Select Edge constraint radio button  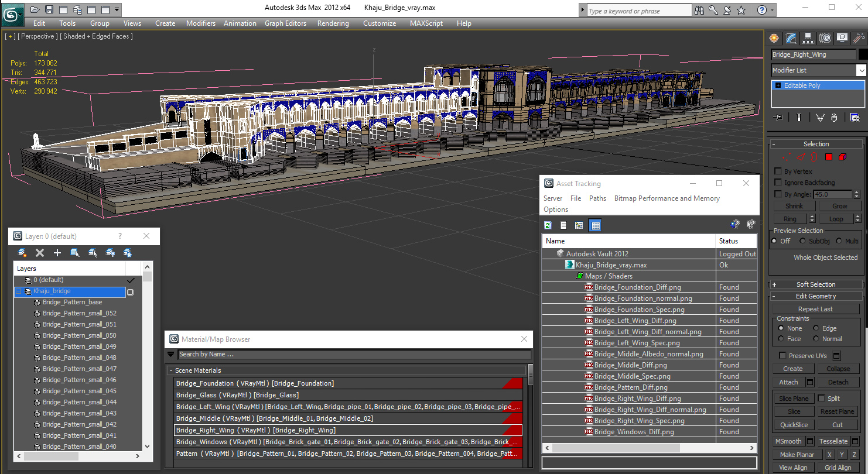pos(816,328)
